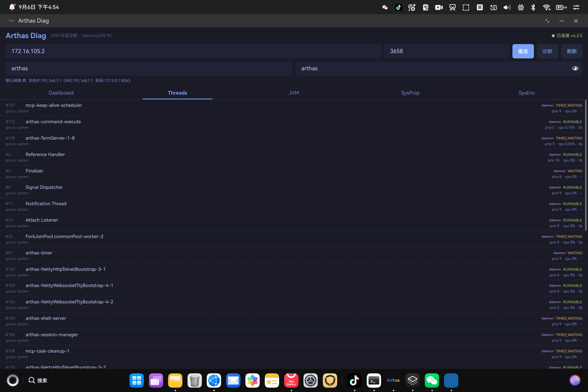Open the volume control icon

point(507,7)
